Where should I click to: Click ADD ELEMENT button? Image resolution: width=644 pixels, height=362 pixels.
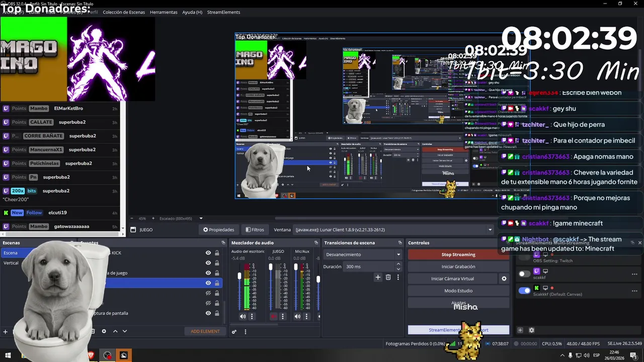[x=205, y=331]
